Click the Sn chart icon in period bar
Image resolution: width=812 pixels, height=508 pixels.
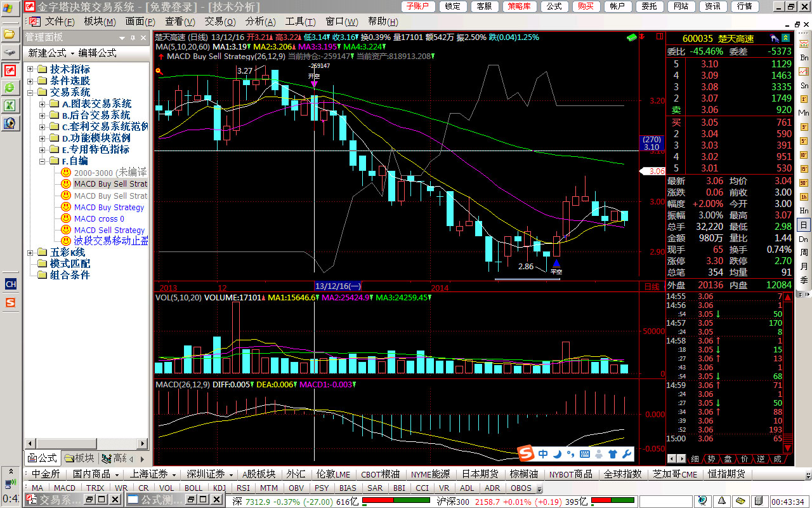pyautogui.click(x=804, y=84)
